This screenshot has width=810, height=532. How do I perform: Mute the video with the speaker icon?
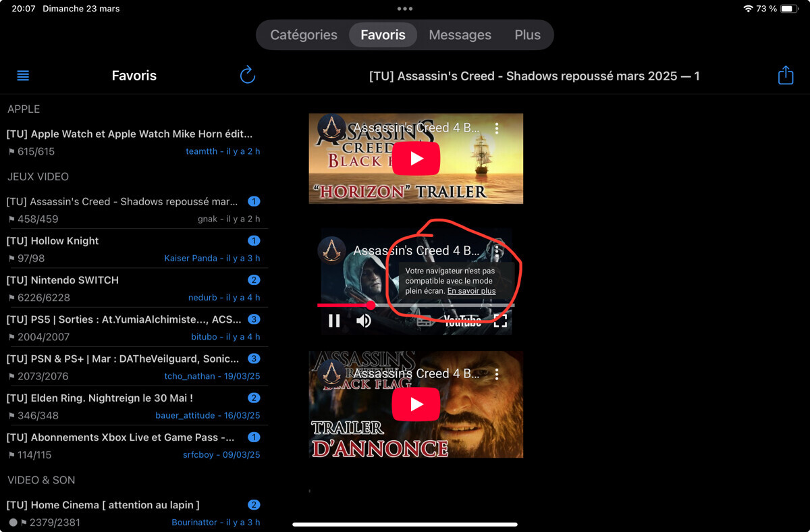[x=364, y=321]
